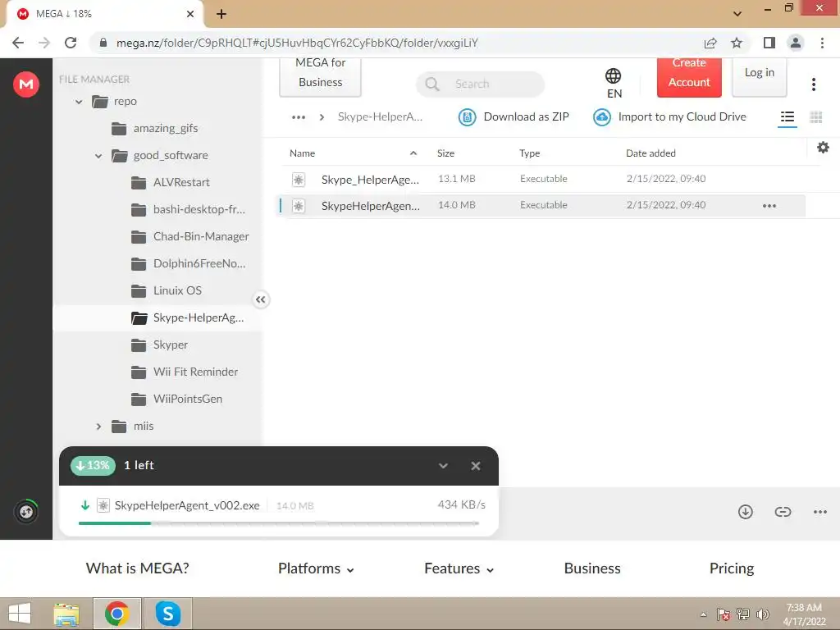Collapse the repo folder tree
Screen dimensions: 840x630
pos(79,101)
